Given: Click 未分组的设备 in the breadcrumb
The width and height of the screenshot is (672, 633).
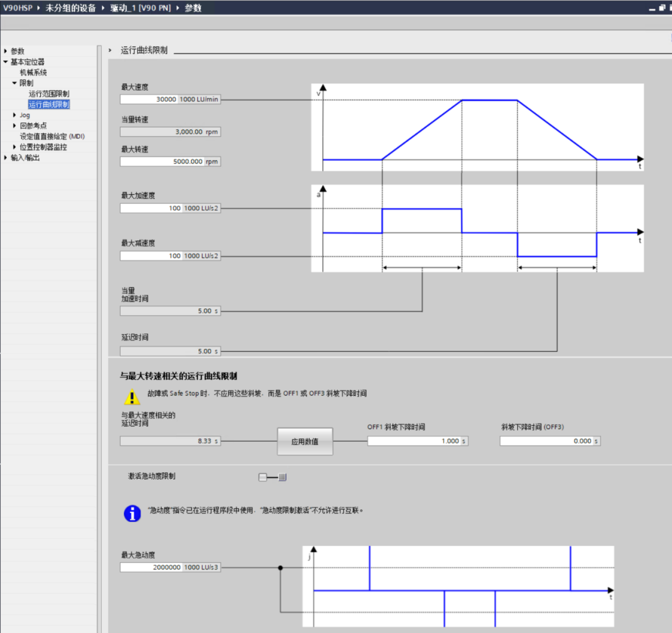Looking at the screenshot, I should (71, 7).
